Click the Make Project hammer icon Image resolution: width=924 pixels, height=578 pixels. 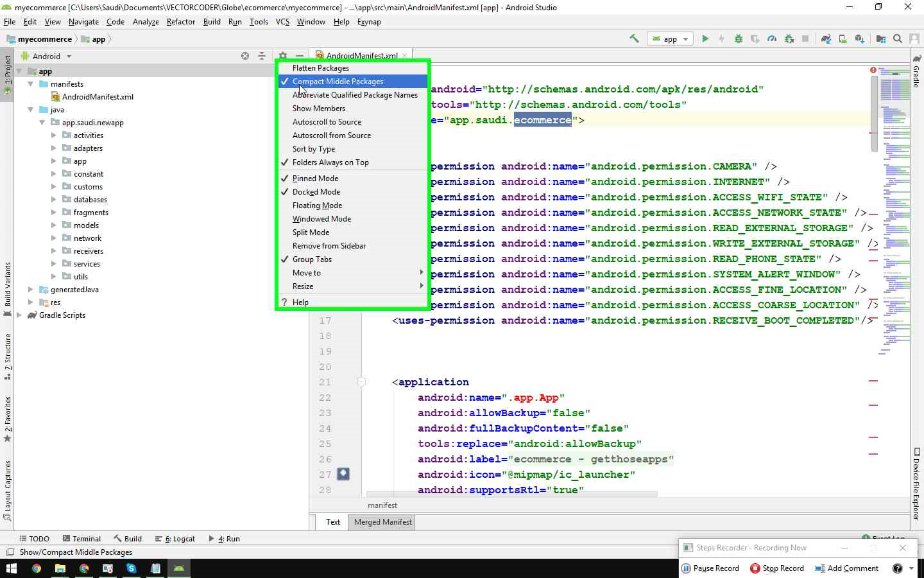coord(634,39)
